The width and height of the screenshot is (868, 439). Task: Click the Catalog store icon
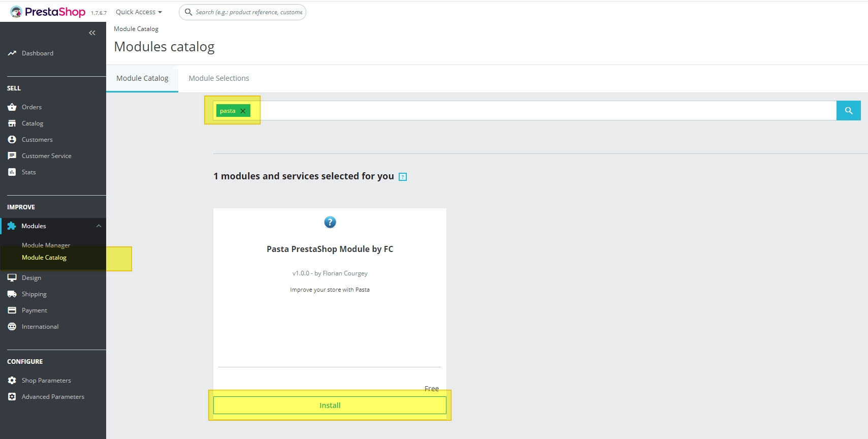(x=12, y=123)
